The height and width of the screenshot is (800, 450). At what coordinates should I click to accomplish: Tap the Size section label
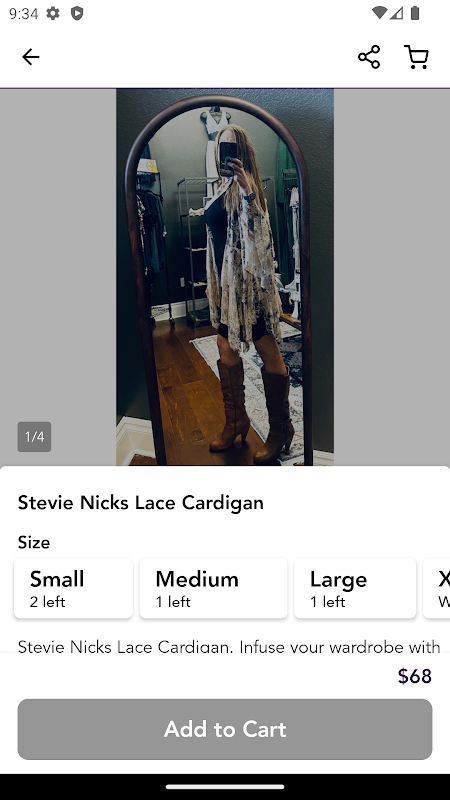pos(34,542)
